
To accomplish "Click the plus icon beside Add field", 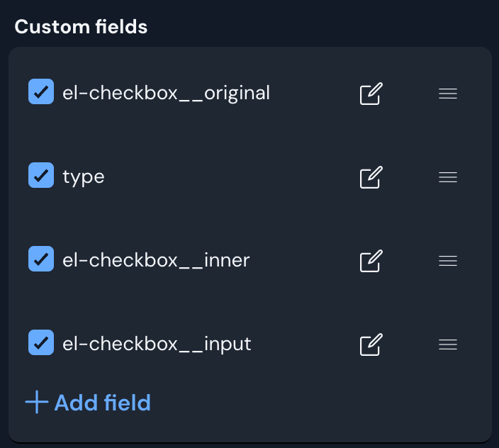I will (37, 402).
